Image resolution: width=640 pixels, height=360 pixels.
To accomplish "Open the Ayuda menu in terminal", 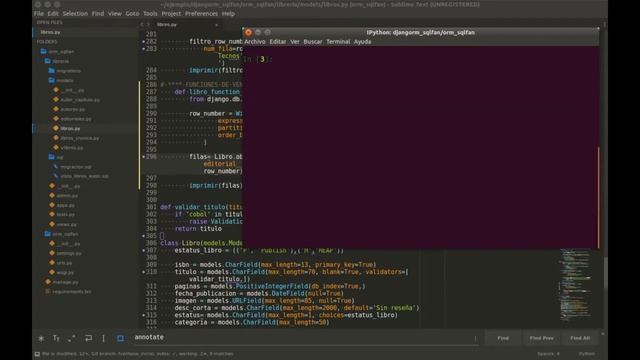I will (362, 42).
